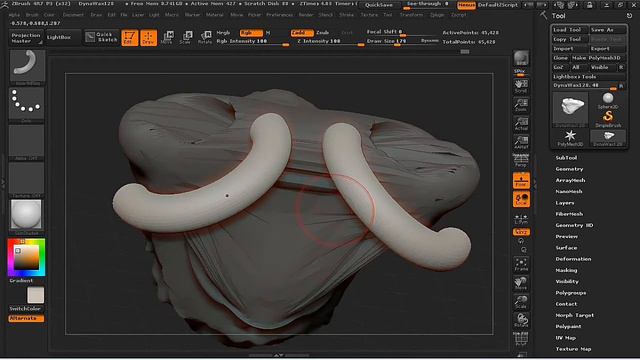
Task: Open the Menus toggle in title bar
Action: pos(467,5)
